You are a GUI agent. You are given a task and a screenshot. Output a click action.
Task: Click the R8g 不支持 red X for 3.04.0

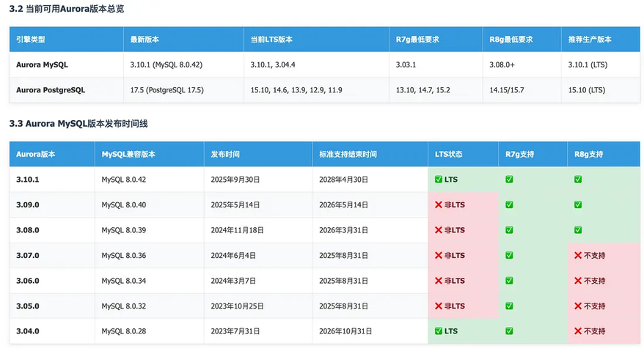[578, 331]
